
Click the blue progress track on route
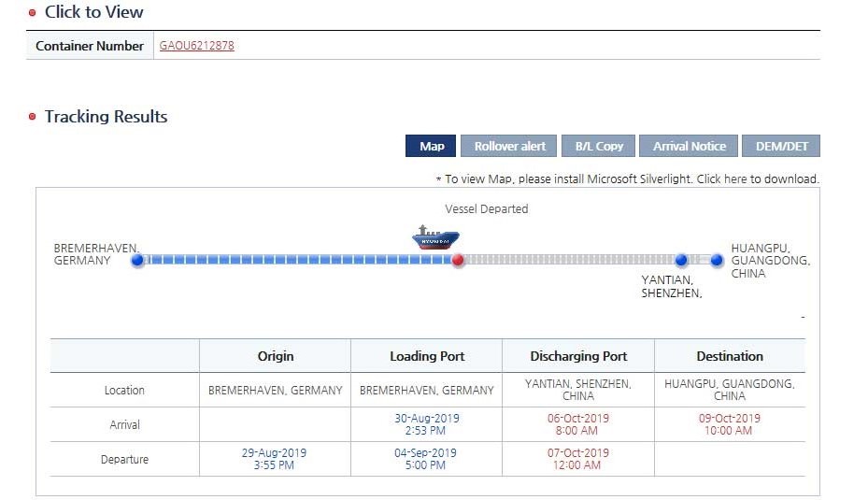[x=297, y=261]
